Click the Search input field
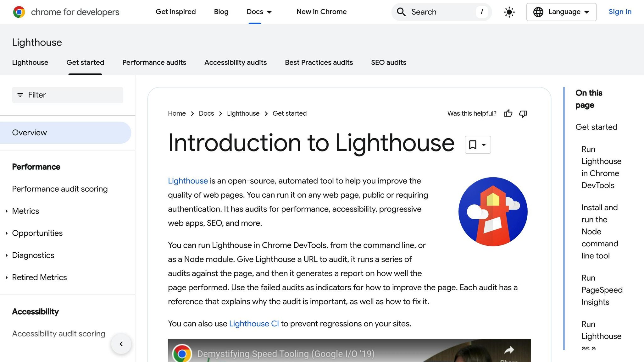 click(x=441, y=12)
